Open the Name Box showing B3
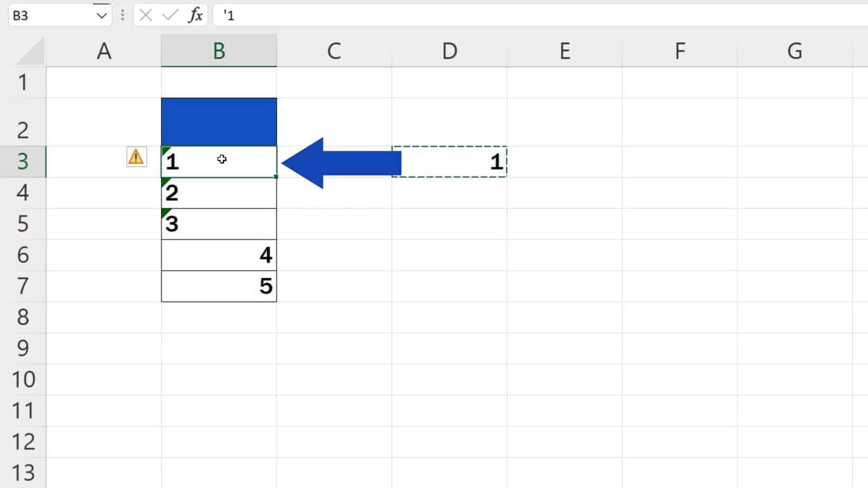Screen dimensions: 868x488 [53, 15]
